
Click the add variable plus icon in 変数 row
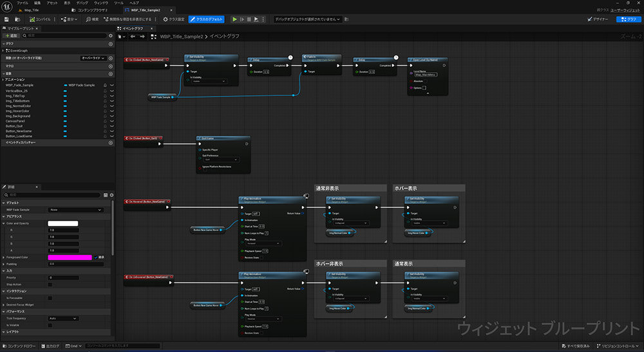click(111, 72)
